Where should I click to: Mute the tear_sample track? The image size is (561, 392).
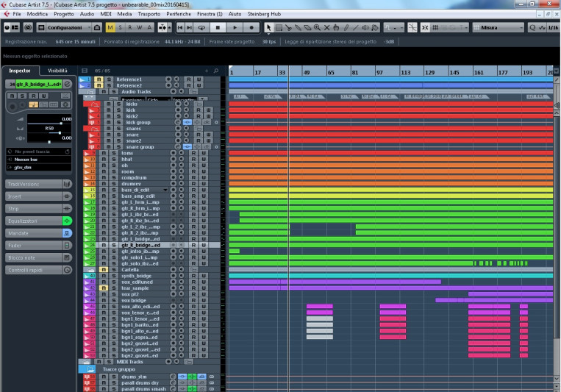(x=104, y=288)
